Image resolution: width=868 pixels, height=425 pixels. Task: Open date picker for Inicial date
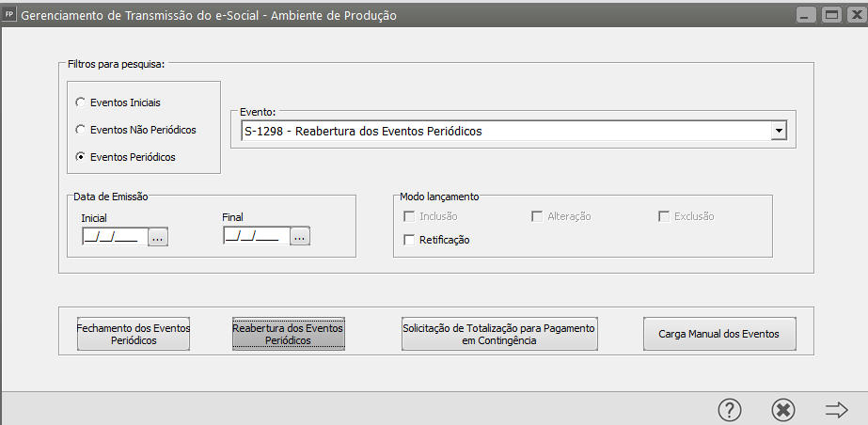pyautogui.click(x=157, y=237)
